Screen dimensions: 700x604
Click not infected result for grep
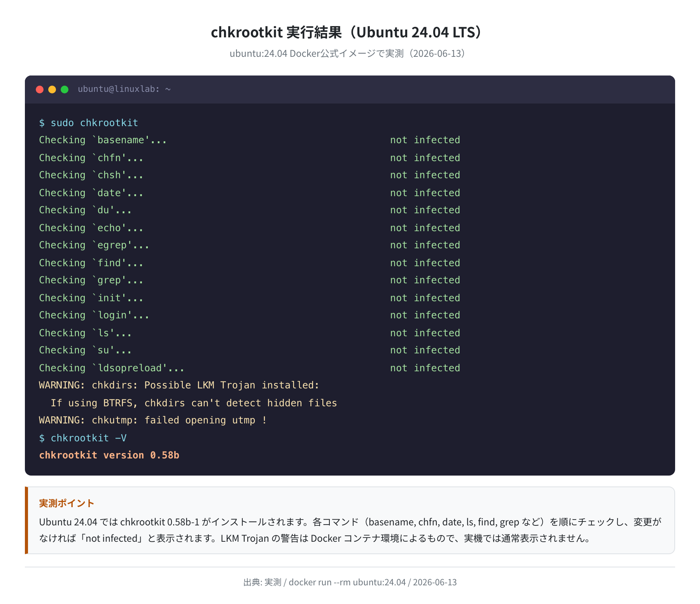point(425,280)
